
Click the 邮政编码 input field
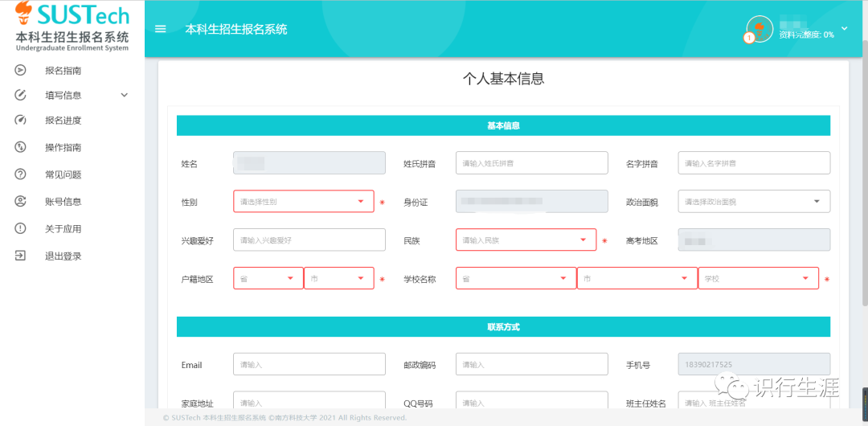(x=531, y=364)
